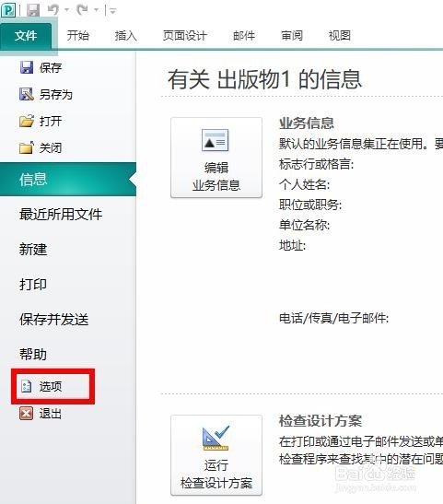Choose 打开 in the file menu
443x504 pixels.
(x=51, y=122)
